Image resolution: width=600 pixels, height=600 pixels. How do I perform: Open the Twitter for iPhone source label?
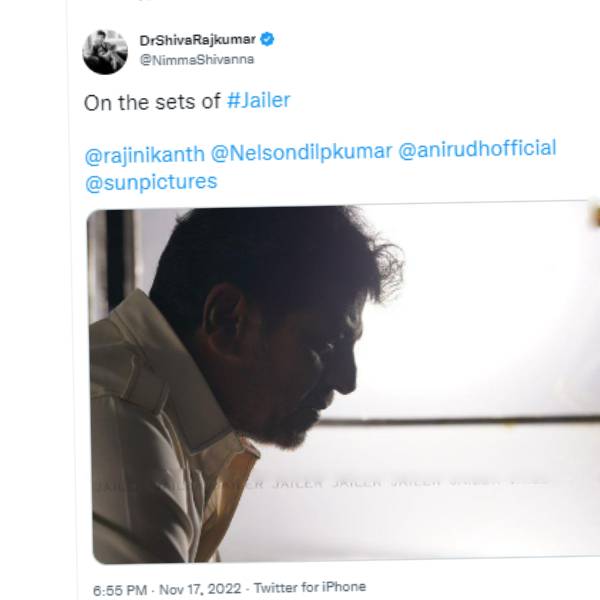click(x=309, y=587)
